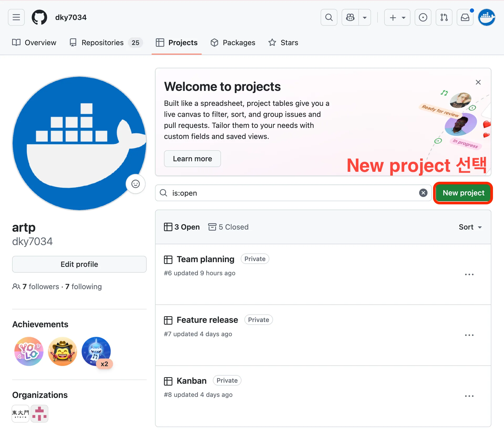Viewport: 504px width, 436px height.
Task: Expand the Copilot dropdown arrow
Action: (365, 17)
